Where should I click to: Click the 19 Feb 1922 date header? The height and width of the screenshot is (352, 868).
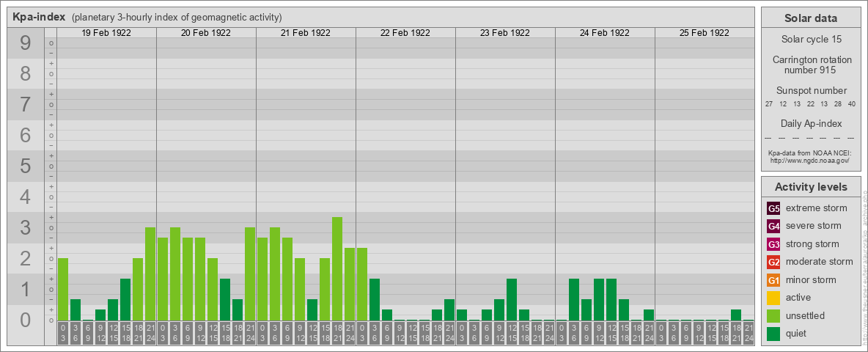tap(106, 33)
